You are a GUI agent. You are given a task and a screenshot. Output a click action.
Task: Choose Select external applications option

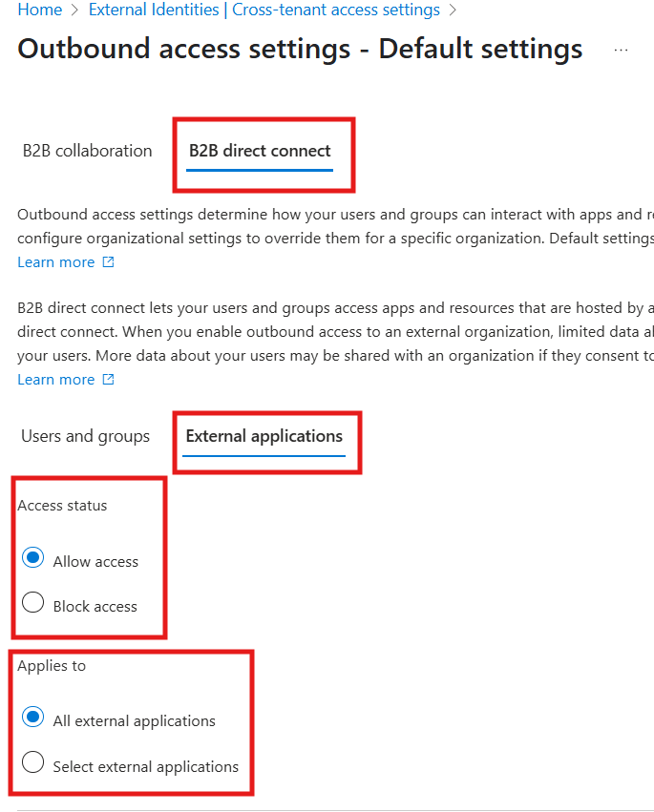tap(32, 764)
